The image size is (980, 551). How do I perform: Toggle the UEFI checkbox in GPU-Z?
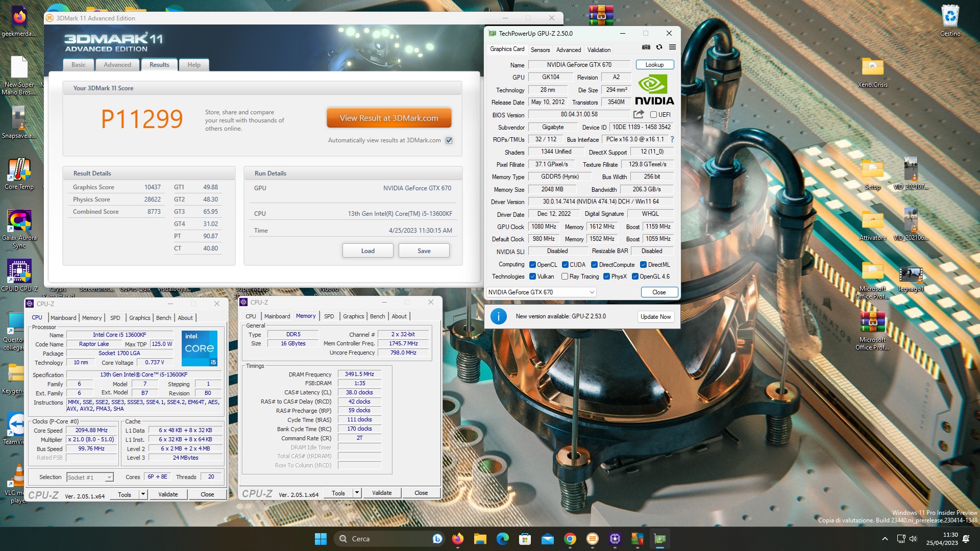653,115
